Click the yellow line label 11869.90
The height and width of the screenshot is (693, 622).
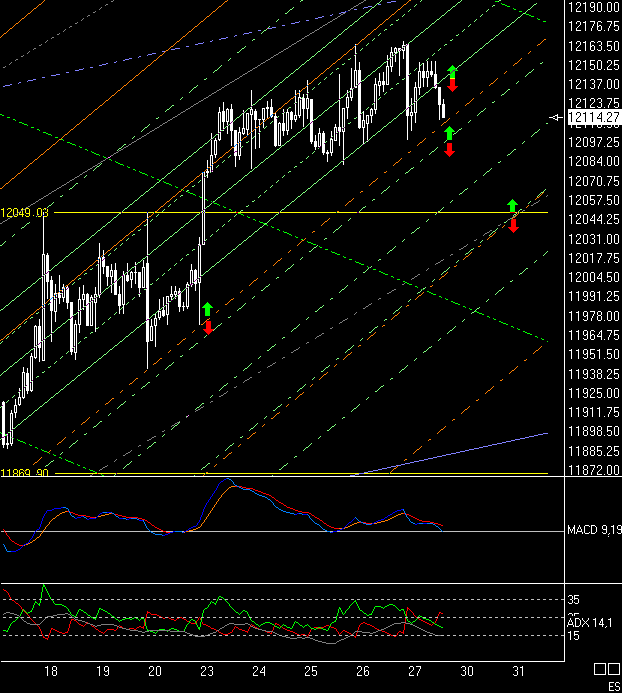coord(24,472)
